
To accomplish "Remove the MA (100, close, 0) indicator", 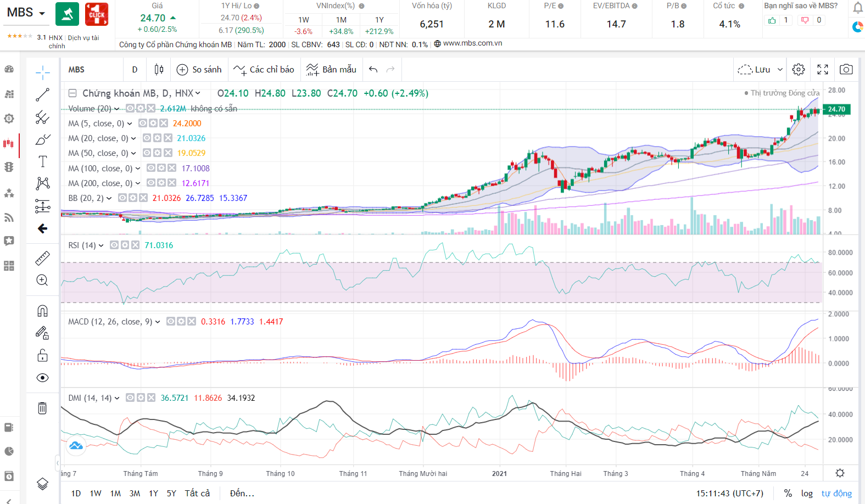I will coord(172,168).
